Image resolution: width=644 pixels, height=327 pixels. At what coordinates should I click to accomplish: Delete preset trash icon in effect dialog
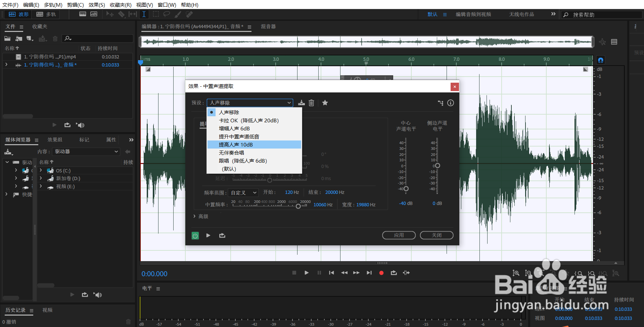[311, 103]
